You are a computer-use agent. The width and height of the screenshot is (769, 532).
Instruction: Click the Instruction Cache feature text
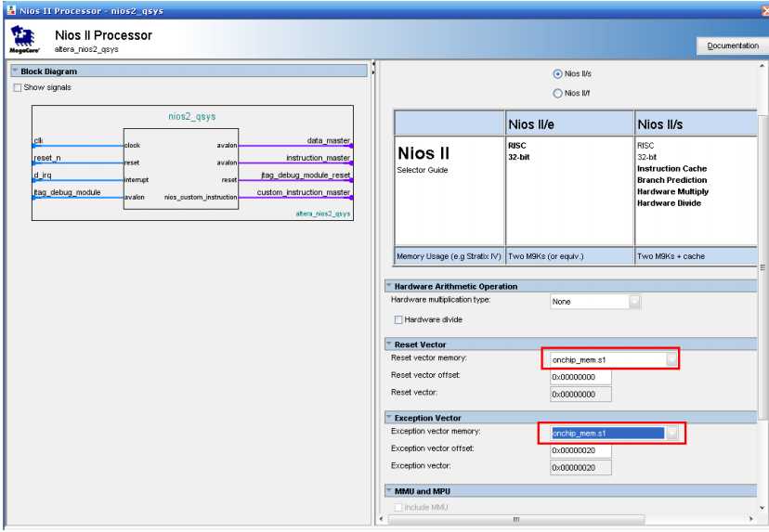[671, 169]
